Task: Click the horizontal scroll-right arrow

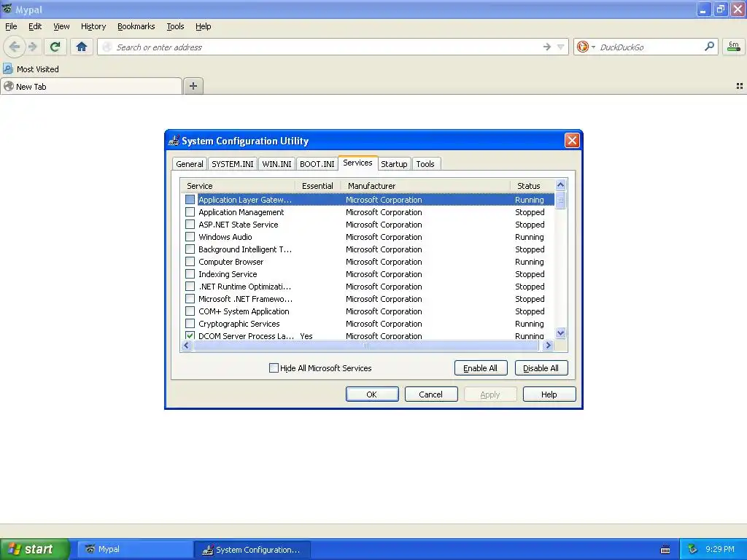Action: point(549,345)
